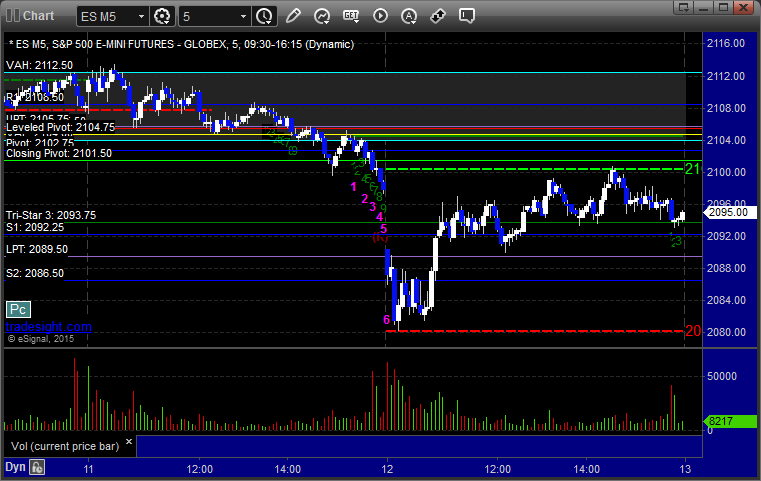Click the VAH: 2112.50 label
This screenshot has width=761, height=481.
[39, 65]
